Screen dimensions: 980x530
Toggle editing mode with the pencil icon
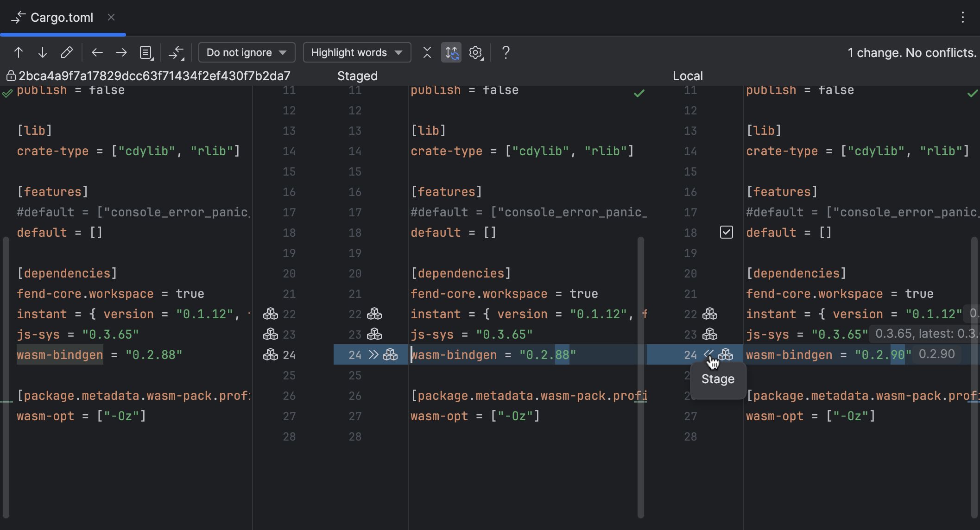(x=67, y=52)
